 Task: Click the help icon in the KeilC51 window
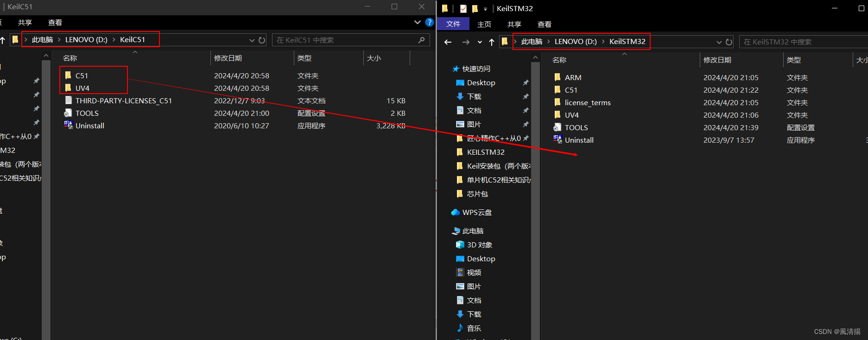(430, 22)
